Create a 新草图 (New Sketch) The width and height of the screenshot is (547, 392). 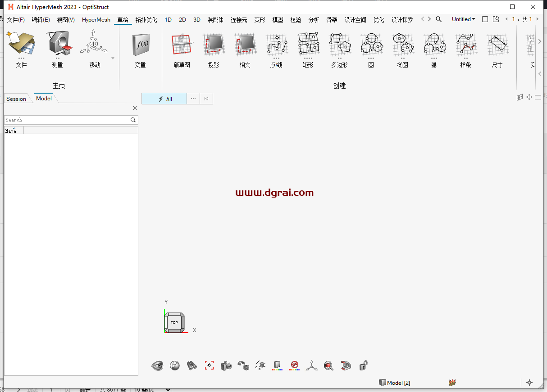tap(182, 45)
